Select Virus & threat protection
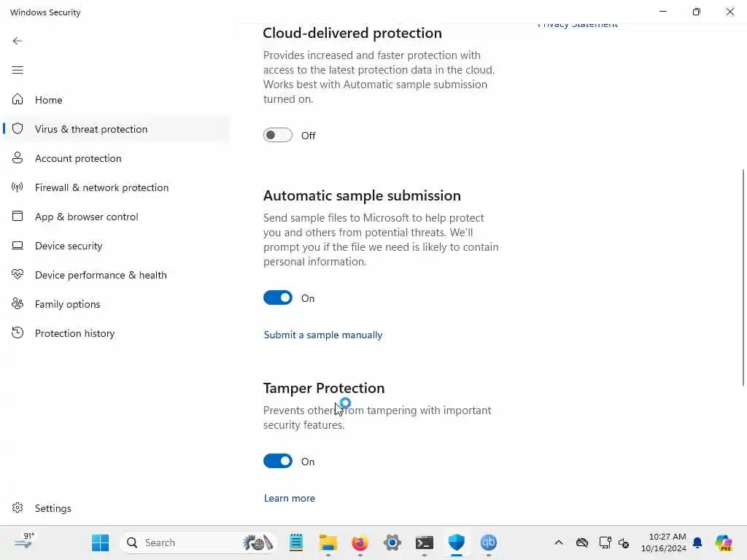This screenshot has width=747, height=560. pos(117,128)
